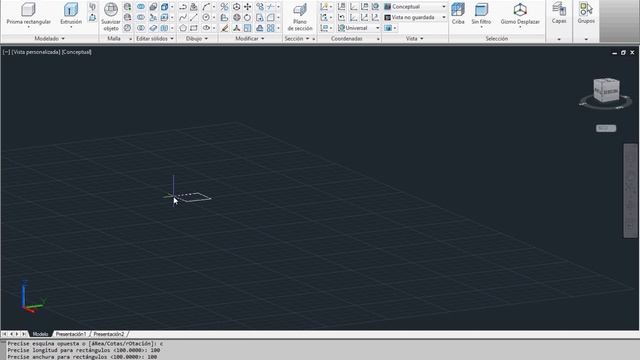Click the Suavizar objeto mesh tool
This screenshot has height=360, width=640.
111,16
